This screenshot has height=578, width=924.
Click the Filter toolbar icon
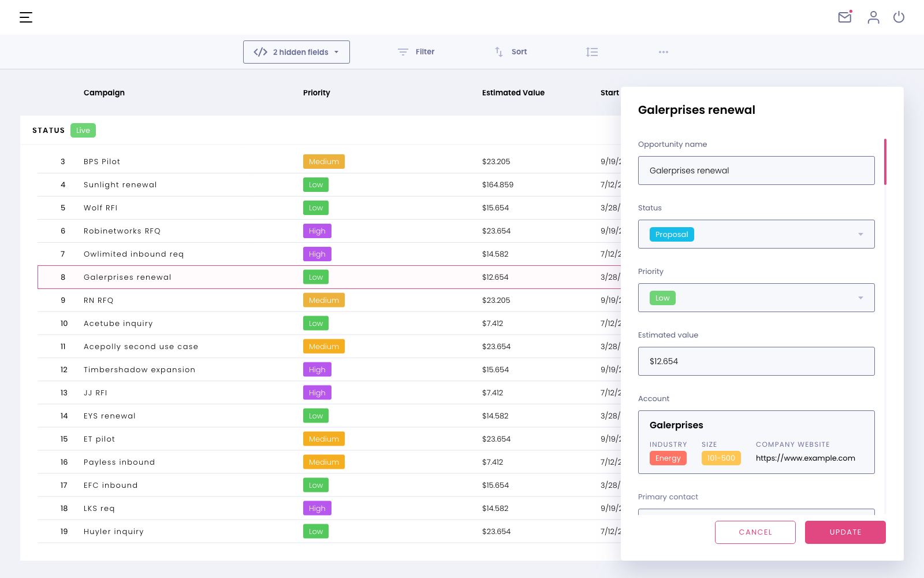point(403,52)
